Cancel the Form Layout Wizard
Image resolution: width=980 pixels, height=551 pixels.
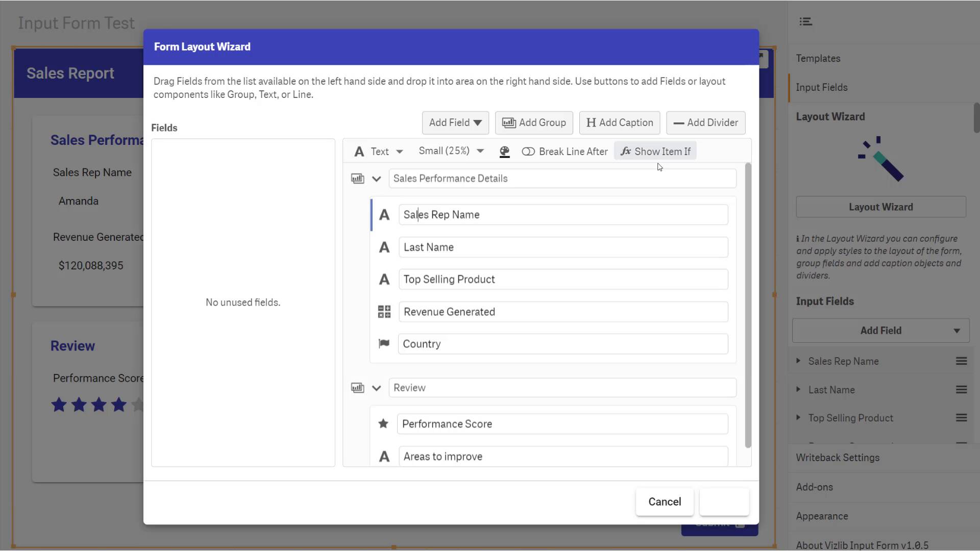click(664, 502)
